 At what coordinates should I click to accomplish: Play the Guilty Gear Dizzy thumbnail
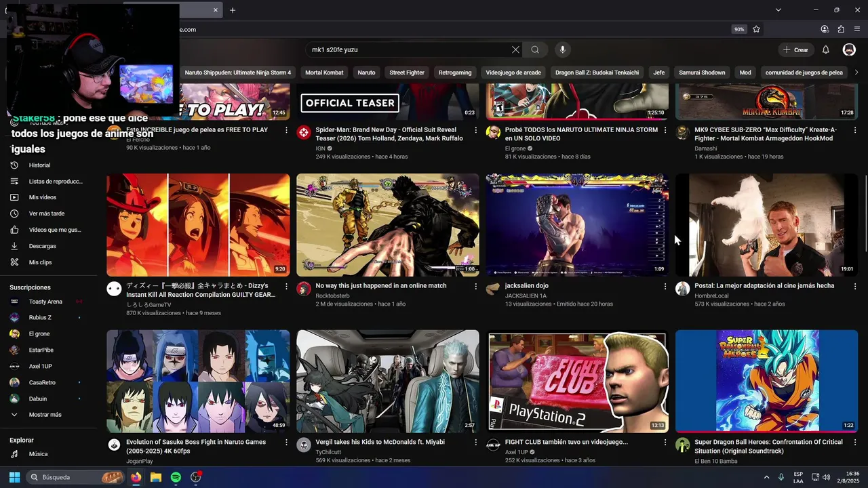click(x=198, y=225)
